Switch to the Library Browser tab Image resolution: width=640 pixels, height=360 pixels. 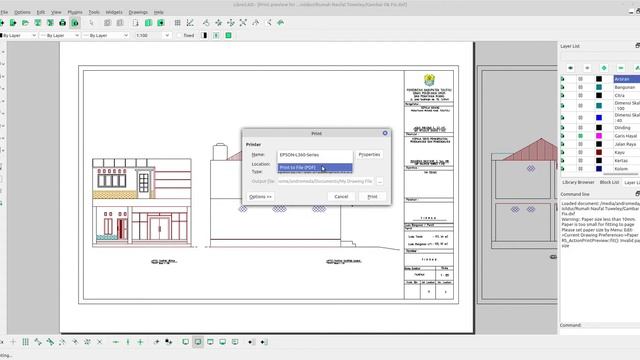pyautogui.click(x=578, y=182)
